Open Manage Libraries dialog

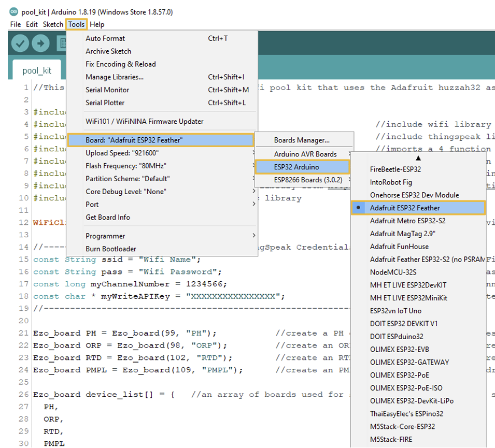tap(162, 77)
